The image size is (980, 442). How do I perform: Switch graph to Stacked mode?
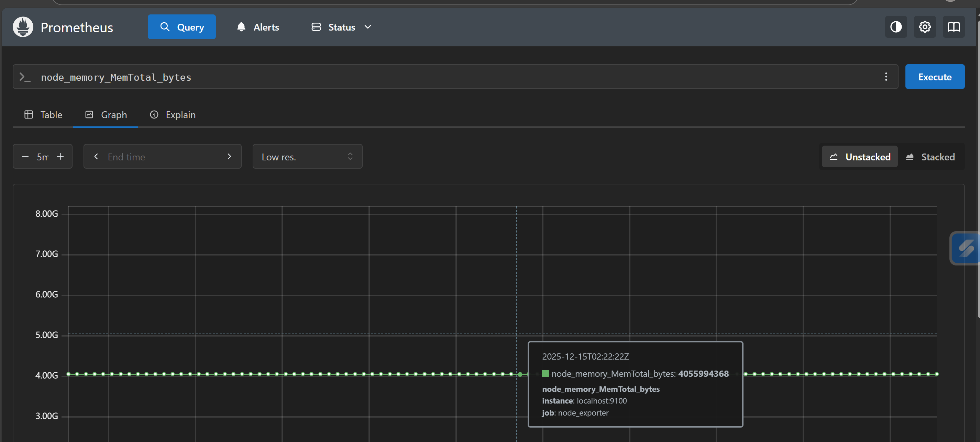tap(930, 157)
